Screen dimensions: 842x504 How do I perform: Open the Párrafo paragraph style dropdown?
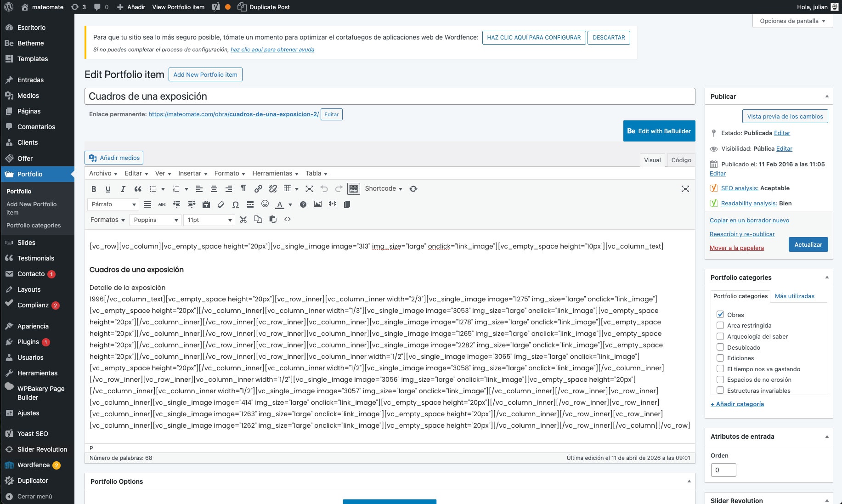pyautogui.click(x=113, y=204)
